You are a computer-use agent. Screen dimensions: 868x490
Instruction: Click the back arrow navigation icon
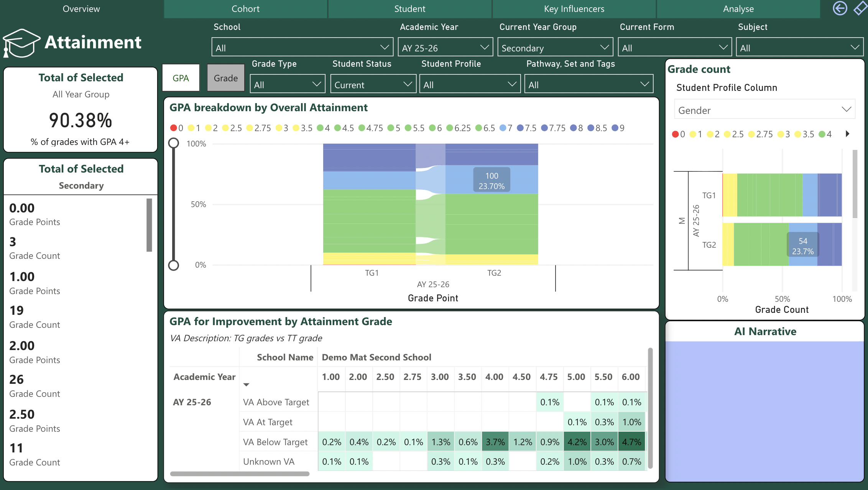840,8
